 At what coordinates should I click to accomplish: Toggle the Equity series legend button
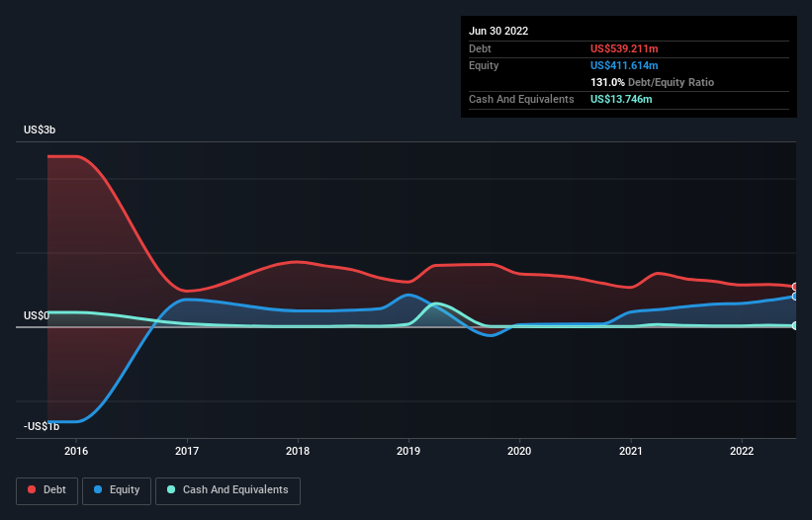[117, 490]
